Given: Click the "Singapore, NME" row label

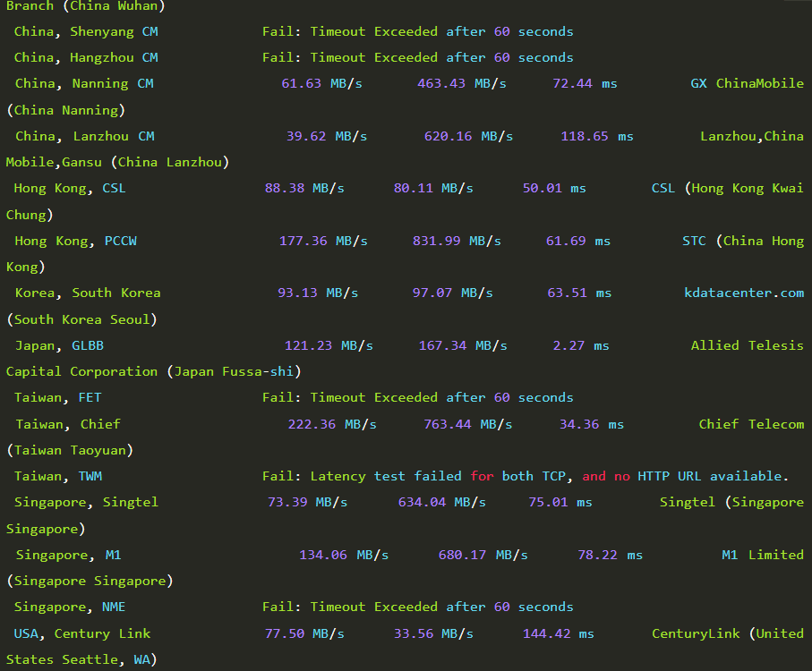Looking at the screenshot, I should 70,607.
